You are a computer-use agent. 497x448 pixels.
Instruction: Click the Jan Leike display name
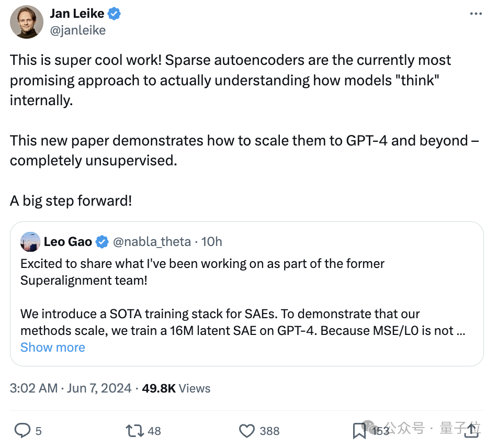click(x=77, y=14)
